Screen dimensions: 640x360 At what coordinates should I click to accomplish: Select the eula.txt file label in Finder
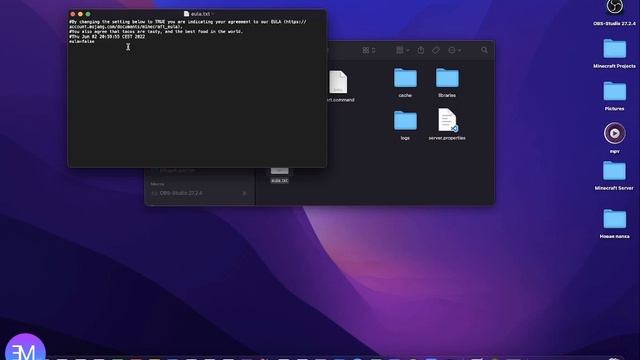click(x=280, y=180)
